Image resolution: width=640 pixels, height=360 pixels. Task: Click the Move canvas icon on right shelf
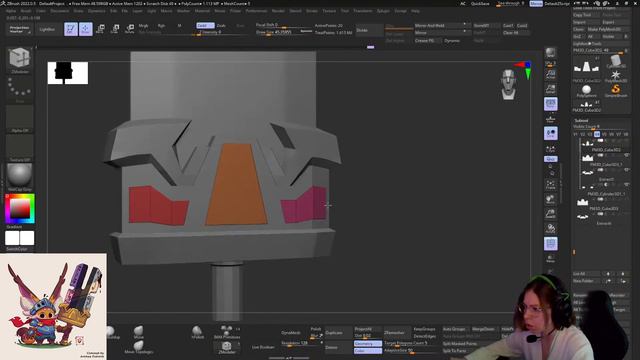[x=550, y=200]
